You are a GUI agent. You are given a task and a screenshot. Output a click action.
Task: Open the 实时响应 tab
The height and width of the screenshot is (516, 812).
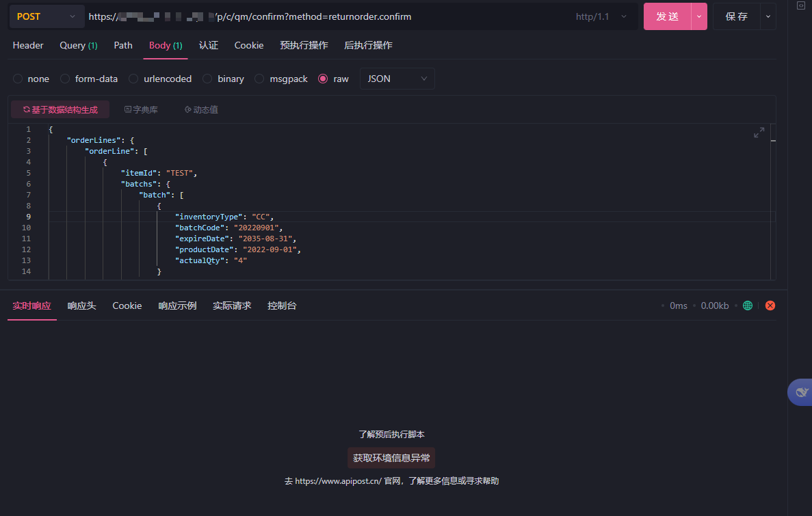point(31,306)
